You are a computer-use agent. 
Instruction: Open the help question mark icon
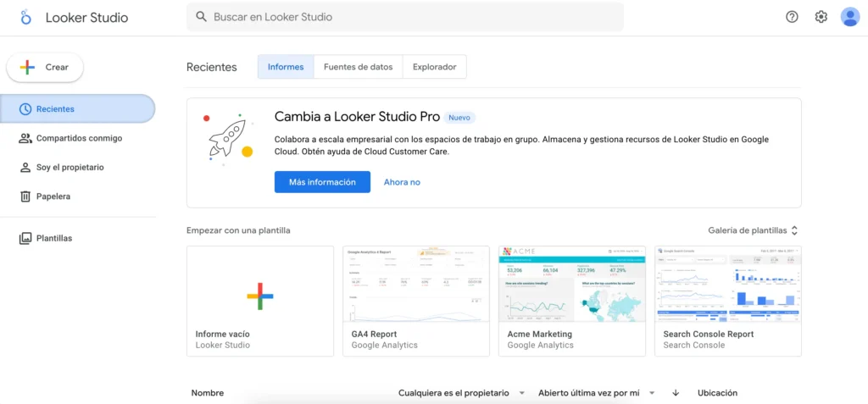(792, 17)
